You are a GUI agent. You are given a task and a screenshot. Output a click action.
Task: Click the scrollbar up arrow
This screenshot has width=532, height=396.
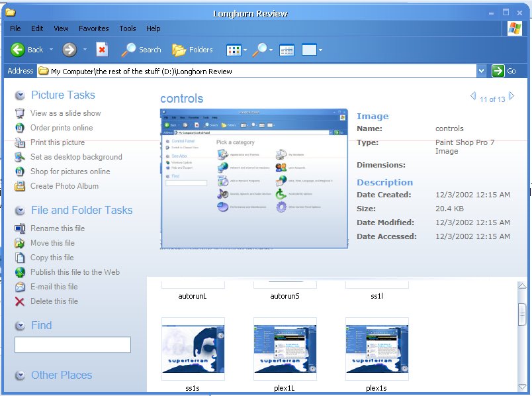pyautogui.click(x=522, y=286)
